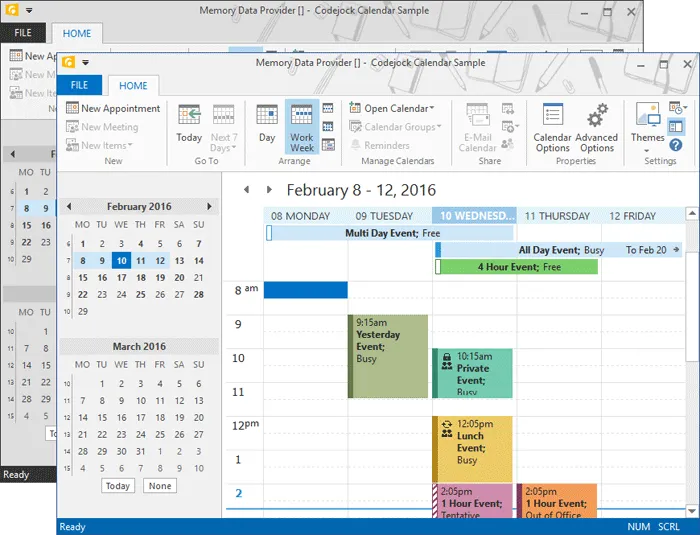700x535 pixels.
Task: Toggle the layout pane icon in Settings
Action: tap(676, 126)
